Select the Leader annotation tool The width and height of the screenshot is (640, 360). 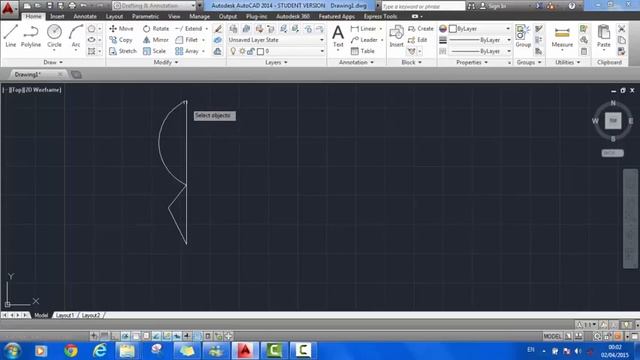click(x=364, y=40)
